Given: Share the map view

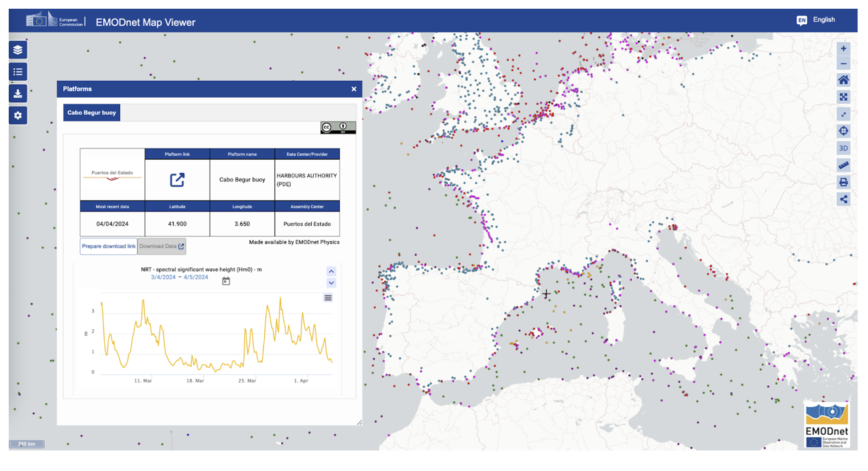Looking at the screenshot, I should pyautogui.click(x=843, y=199).
